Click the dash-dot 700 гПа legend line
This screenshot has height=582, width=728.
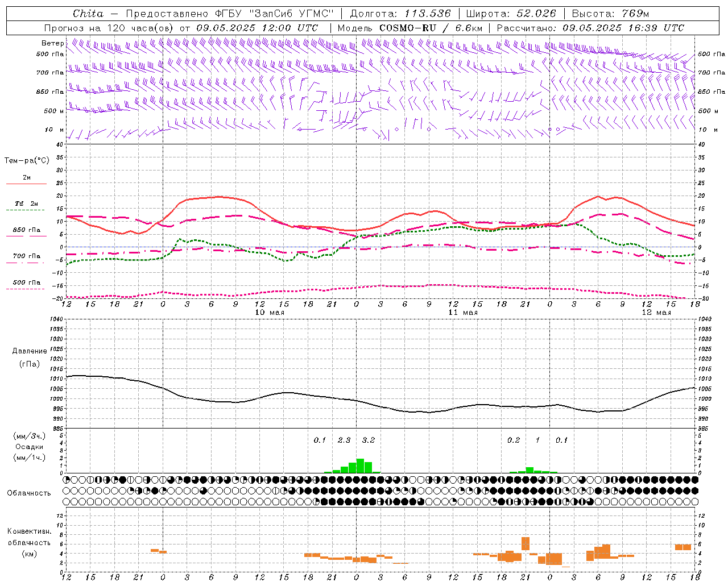(x=26, y=263)
